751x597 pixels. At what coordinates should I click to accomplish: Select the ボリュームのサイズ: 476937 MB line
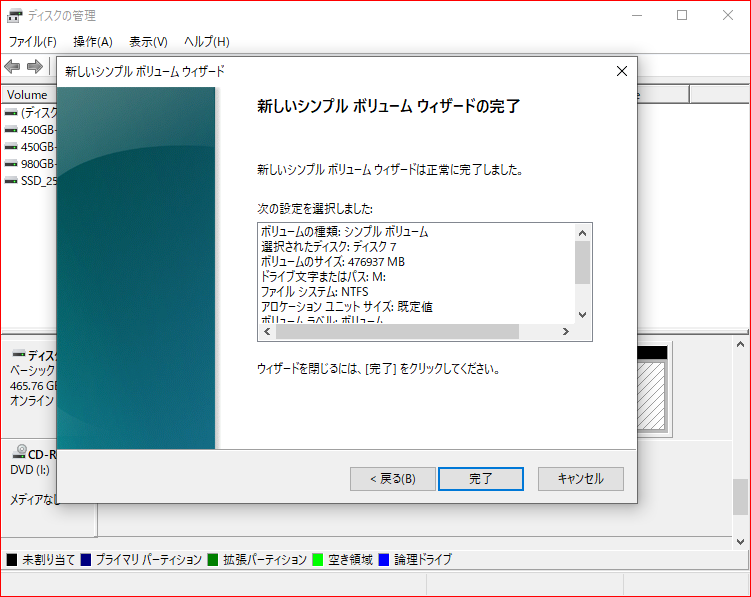[x=333, y=262]
